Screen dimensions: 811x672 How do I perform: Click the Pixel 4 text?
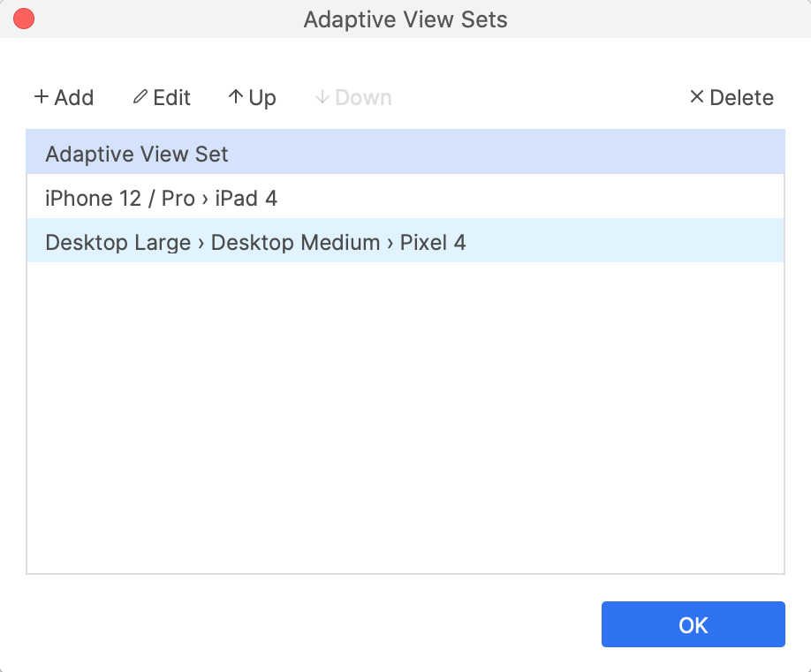[433, 242]
